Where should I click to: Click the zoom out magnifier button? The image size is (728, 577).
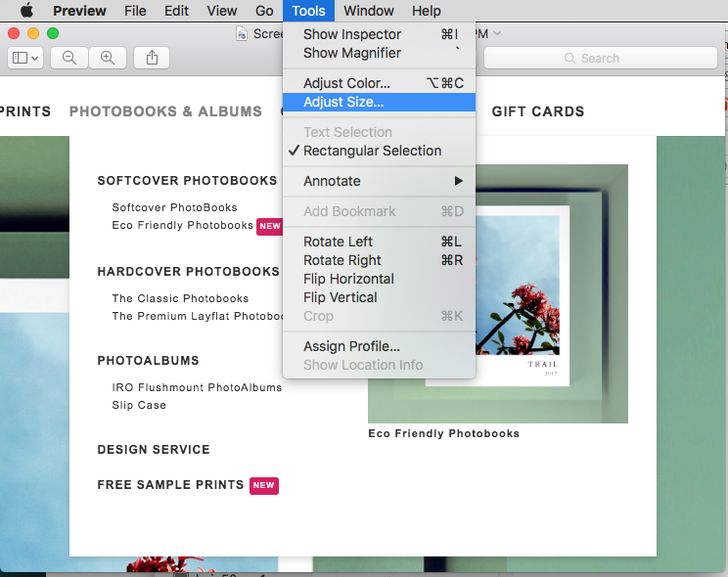69,58
